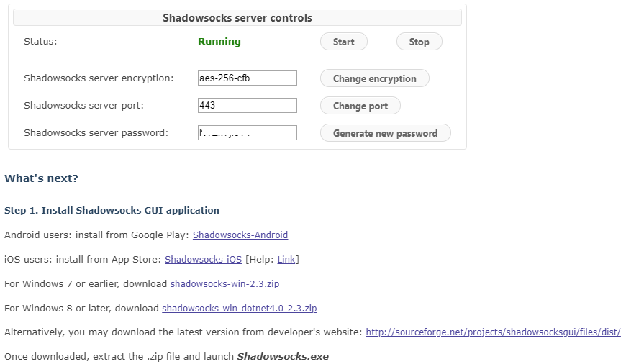Click the Change encryption button
This screenshot has height=364, width=626.
(374, 78)
